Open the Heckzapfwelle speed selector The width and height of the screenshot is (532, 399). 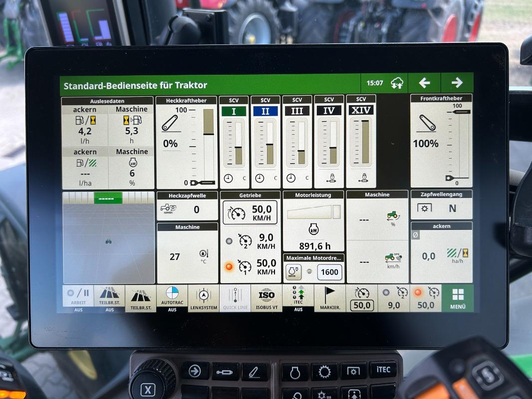187,208
